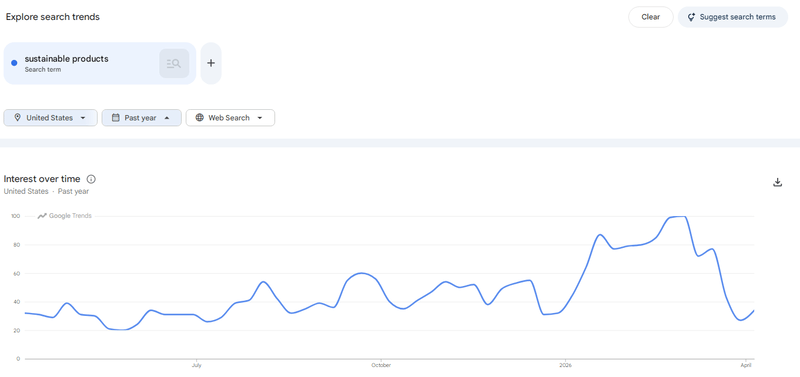The height and width of the screenshot is (377, 800).
Task: Expand the Past year time range dropdown
Action: [142, 118]
